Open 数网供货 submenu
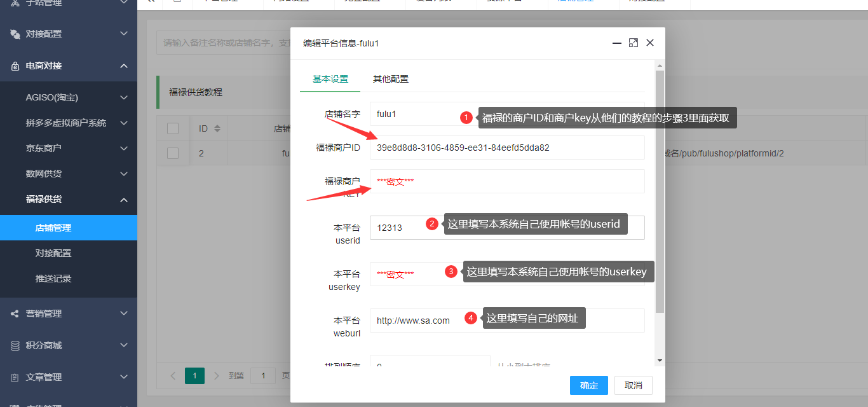The width and height of the screenshot is (868, 407). click(x=69, y=174)
